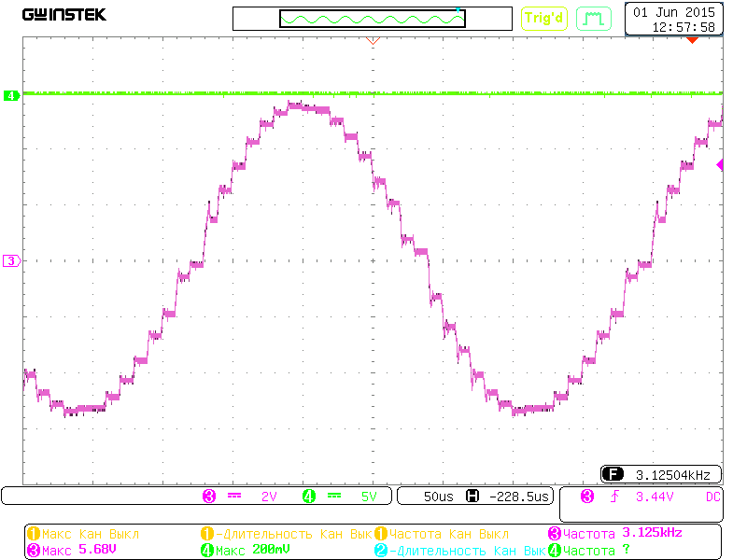The height and width of the screenshot is (560, 747).
Task: Click the 5V channel 4 scale value
Action: point(369,497)
